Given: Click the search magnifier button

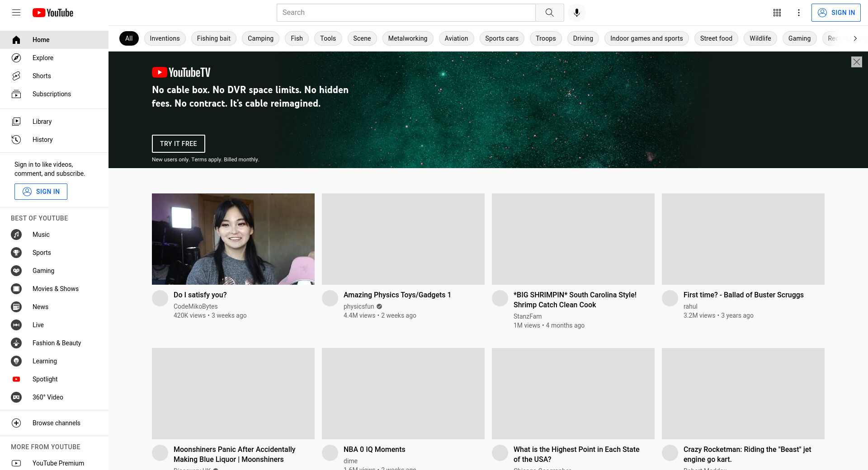Looking at the screenshot, I should [550, 13].
